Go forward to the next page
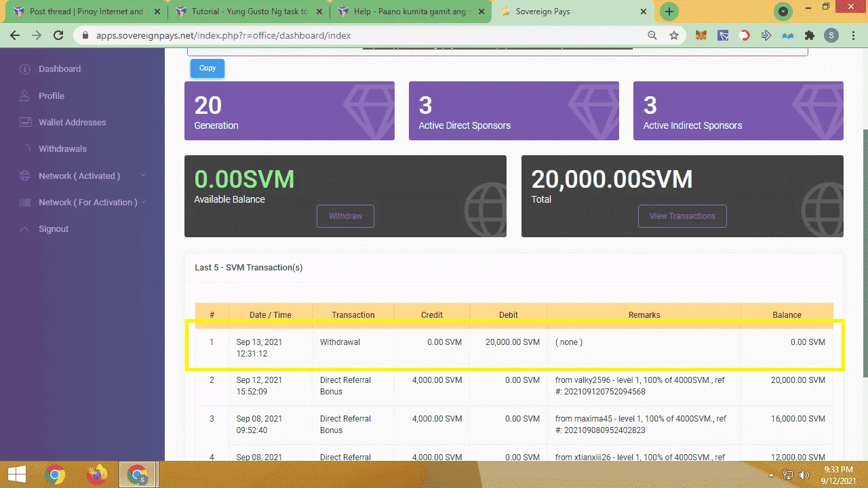Screen dimensions: 868x488 tap(37, 35)
